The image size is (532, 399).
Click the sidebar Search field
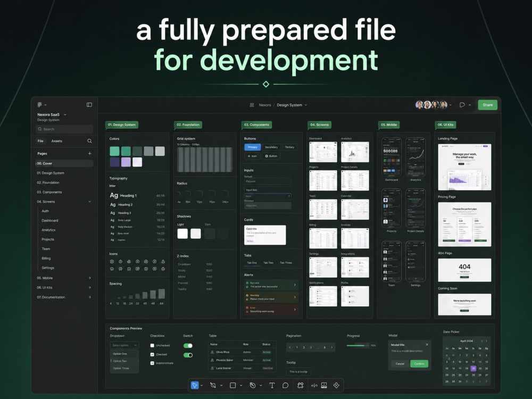tap(64, 129)
